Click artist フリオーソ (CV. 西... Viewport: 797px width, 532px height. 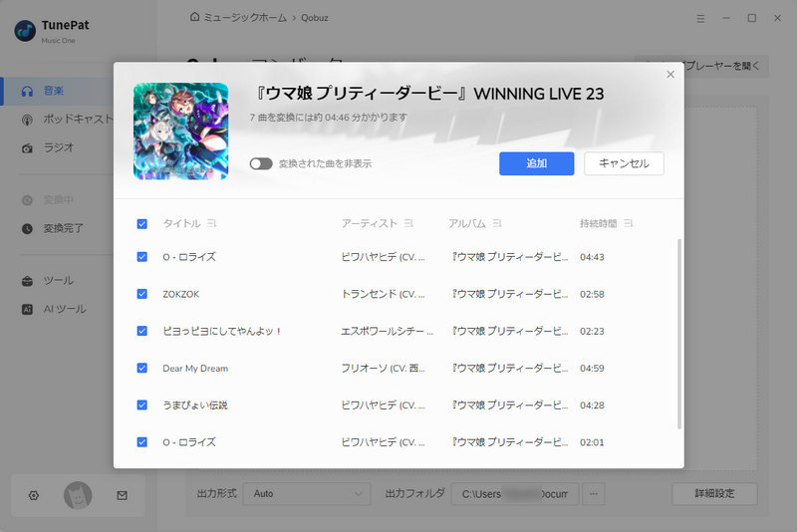point(383,369)
